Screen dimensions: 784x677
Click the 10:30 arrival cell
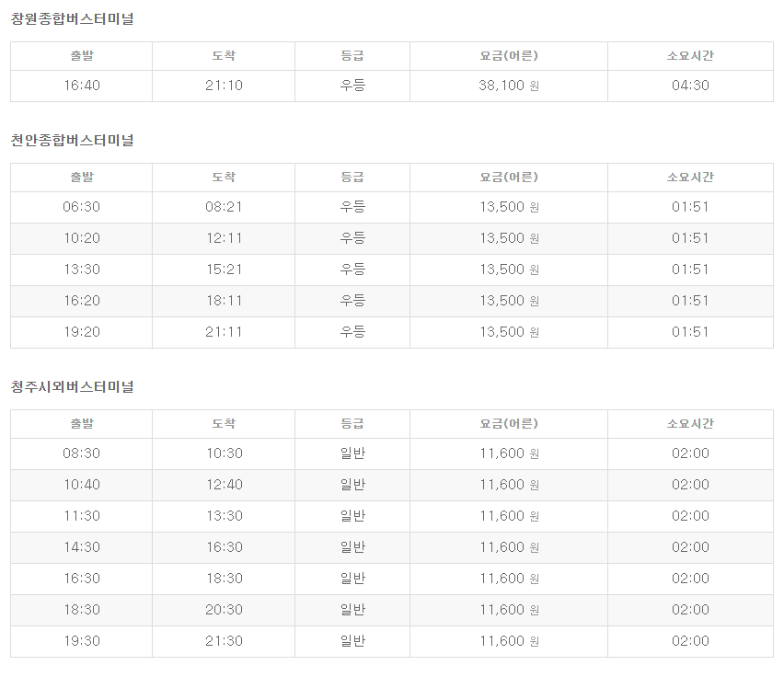[224, 453]
